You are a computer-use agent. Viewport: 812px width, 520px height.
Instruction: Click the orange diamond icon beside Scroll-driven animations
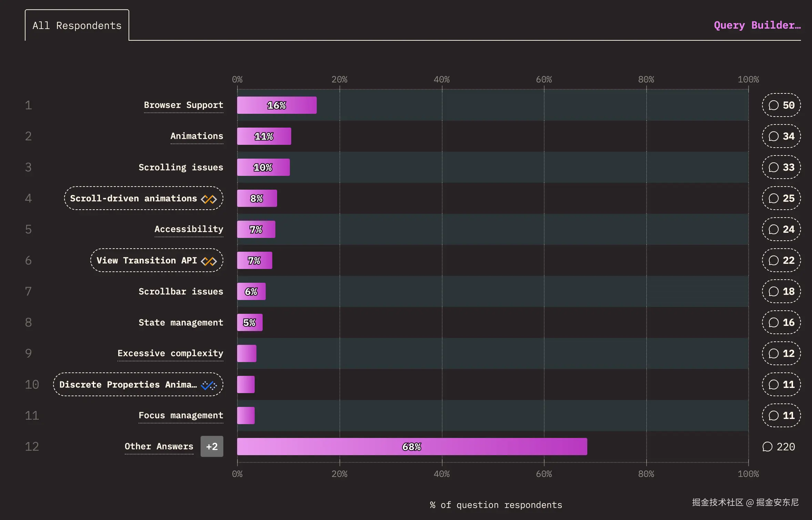click(x=209, y=199)
